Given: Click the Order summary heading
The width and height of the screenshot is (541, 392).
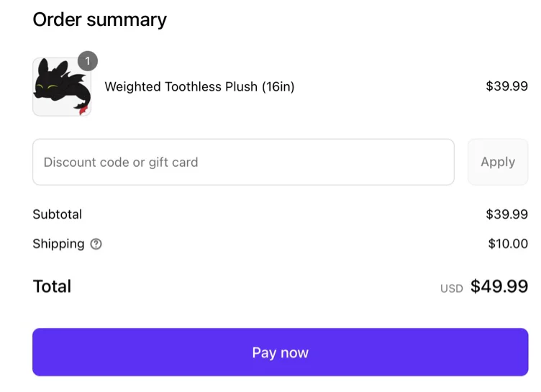Looking at the screenshot, I should pyautogui.click(x=99, y=19).
